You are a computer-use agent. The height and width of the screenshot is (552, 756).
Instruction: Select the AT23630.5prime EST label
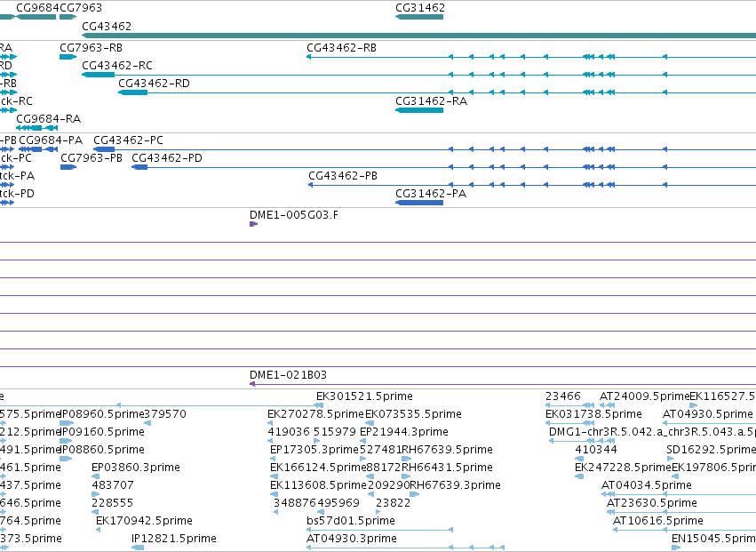pos(652,504)
